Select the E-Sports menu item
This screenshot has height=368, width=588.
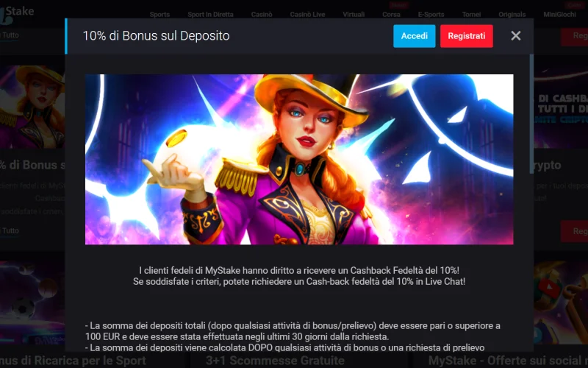click(x=431, y=14)
